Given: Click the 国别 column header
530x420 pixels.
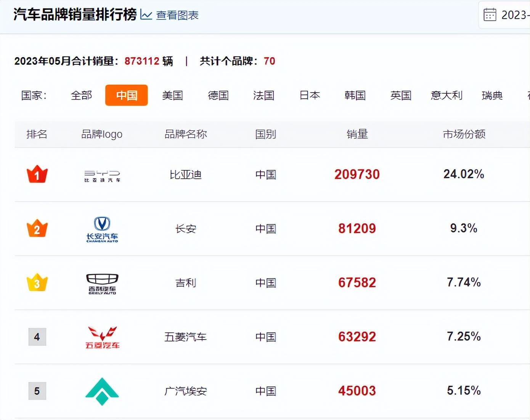Looking at the screenshot, I should point(266,134).
